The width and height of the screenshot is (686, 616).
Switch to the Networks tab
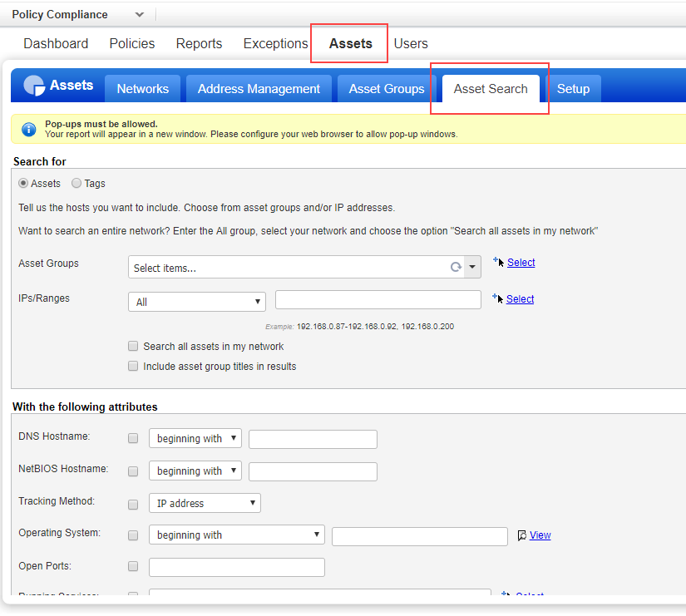[x=142, y=88]
